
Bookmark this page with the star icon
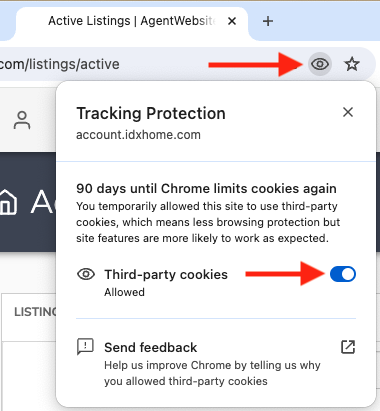(352, 64)
